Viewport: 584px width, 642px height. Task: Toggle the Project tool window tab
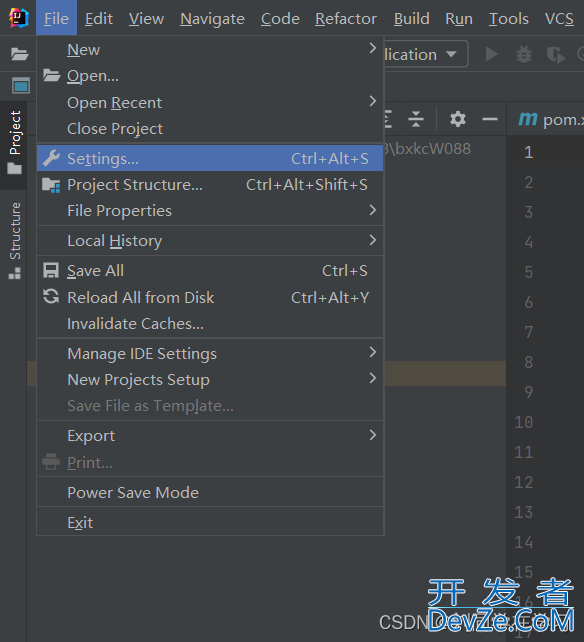click(15, 143)
